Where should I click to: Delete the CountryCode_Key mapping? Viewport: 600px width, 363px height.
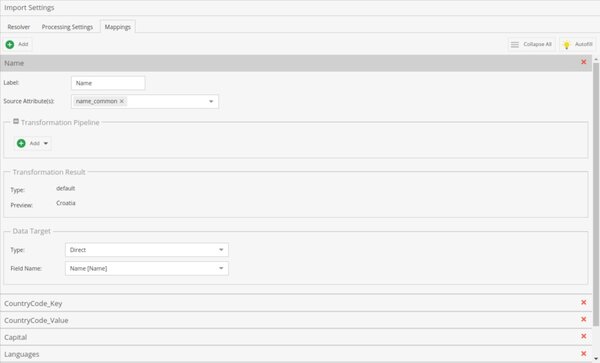(584, 302)
